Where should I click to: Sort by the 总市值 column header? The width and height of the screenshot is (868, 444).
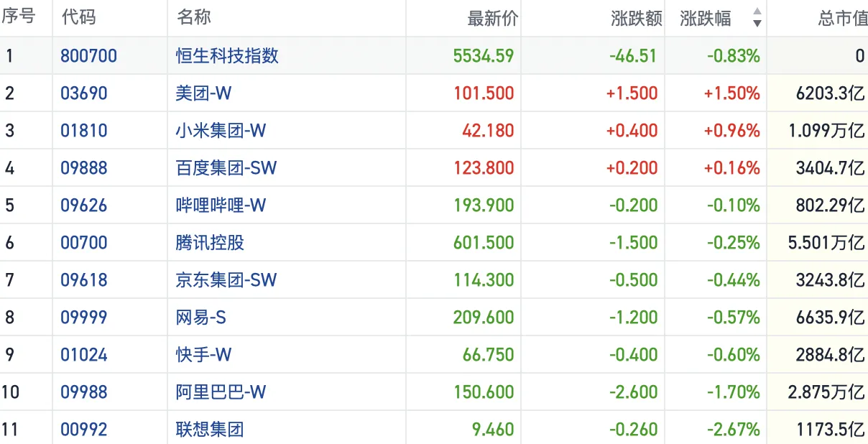pyautogui.click(x=843, y=19)
